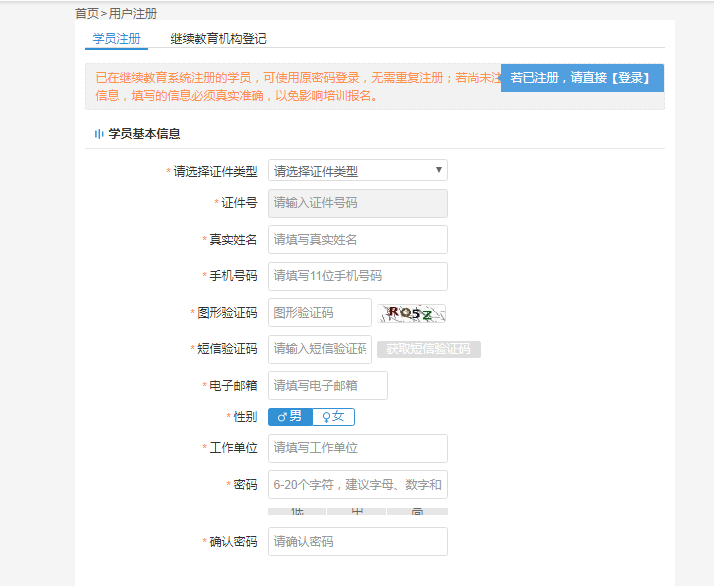Refresh the captcha image
This screenshot has width=714, height=586.
click(413, 313)
